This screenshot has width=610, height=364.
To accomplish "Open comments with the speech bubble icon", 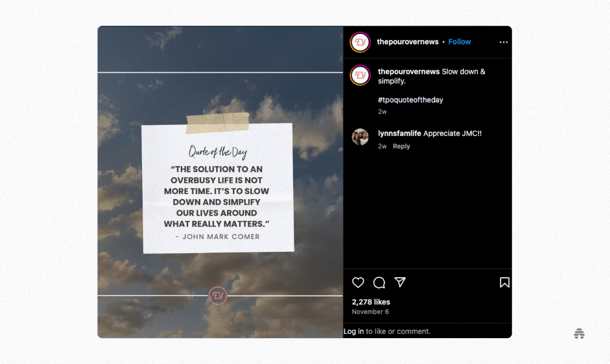I will point(379,282).
